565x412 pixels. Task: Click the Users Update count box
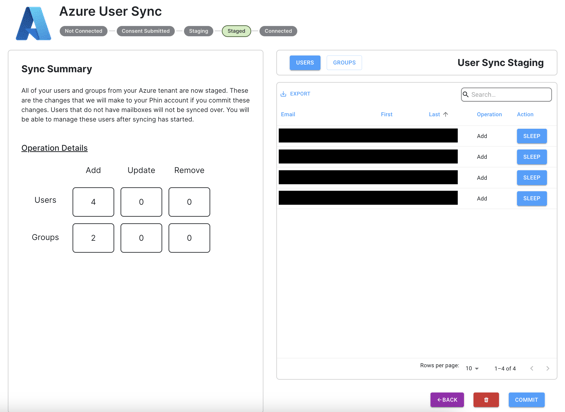(x=141, y=202)
